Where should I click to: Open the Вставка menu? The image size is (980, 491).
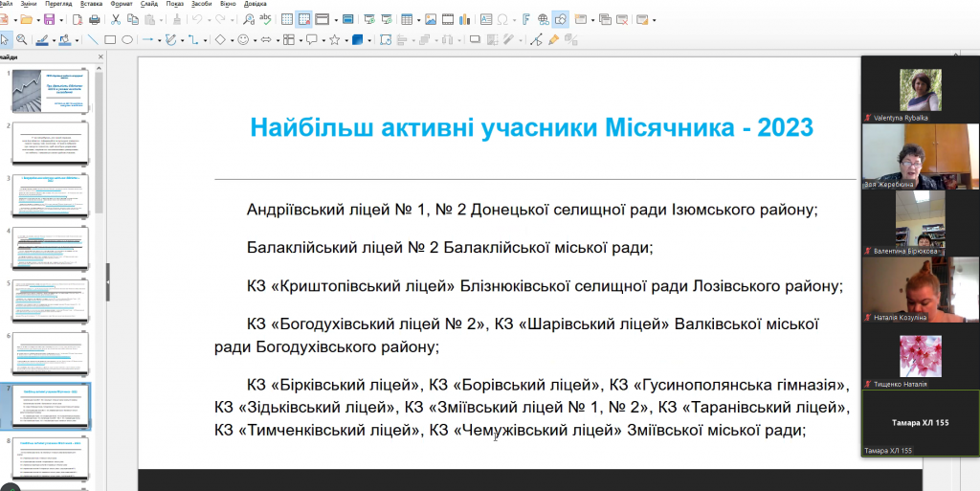(x=92, y=4)
